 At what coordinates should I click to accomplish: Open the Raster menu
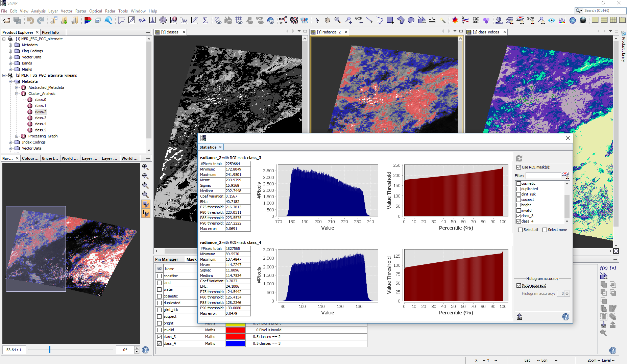pos(80,11)
